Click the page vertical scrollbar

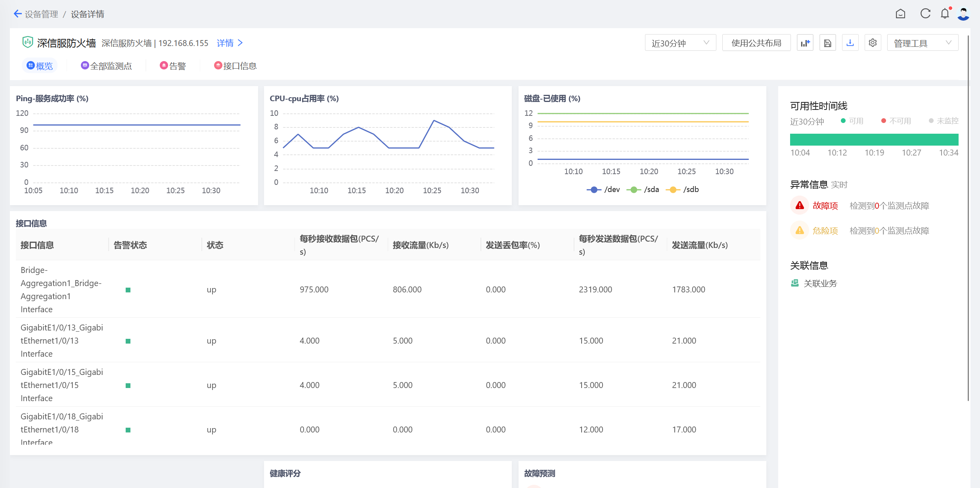[x=968, y=218]
